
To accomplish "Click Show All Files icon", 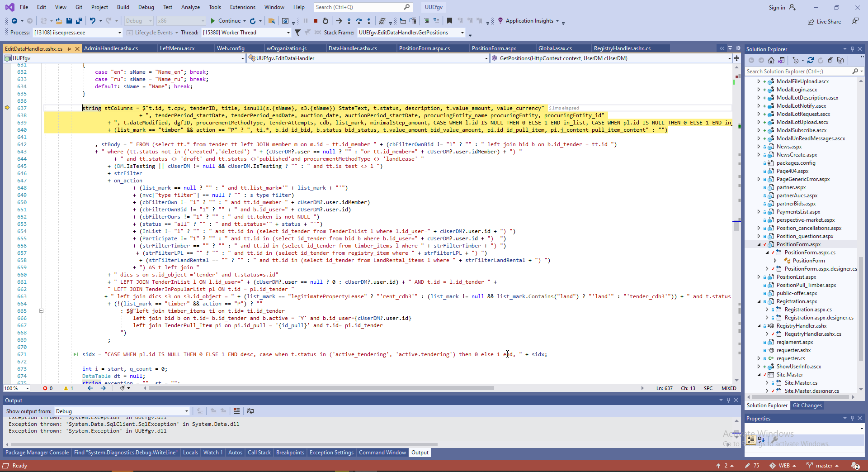I will tap(840, 60).
